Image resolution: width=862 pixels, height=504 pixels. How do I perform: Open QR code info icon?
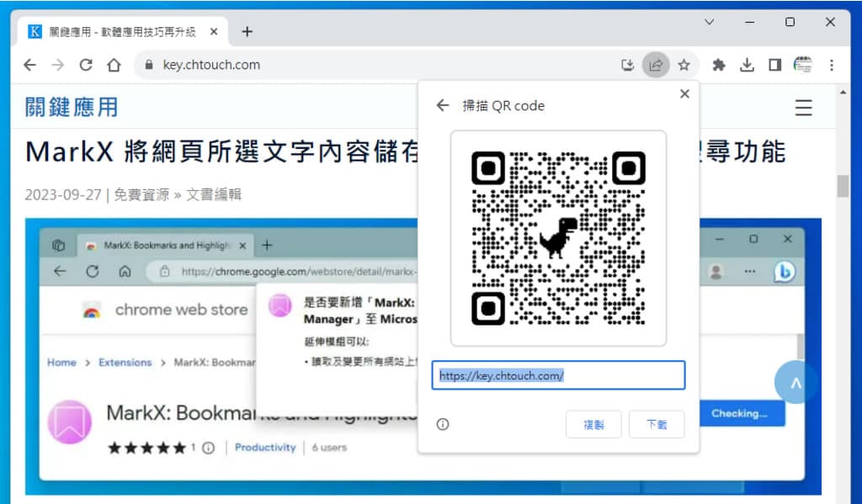(x=443, y=424)
